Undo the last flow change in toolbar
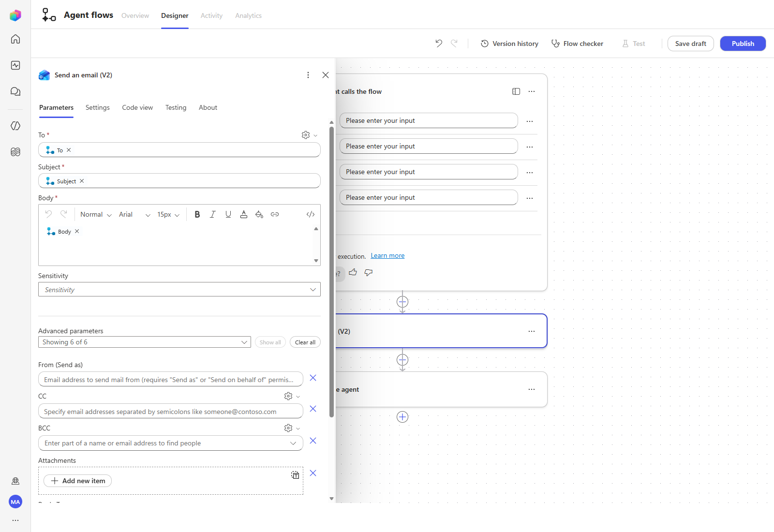This screenshot has width=774, height=532. click(439, 43)
